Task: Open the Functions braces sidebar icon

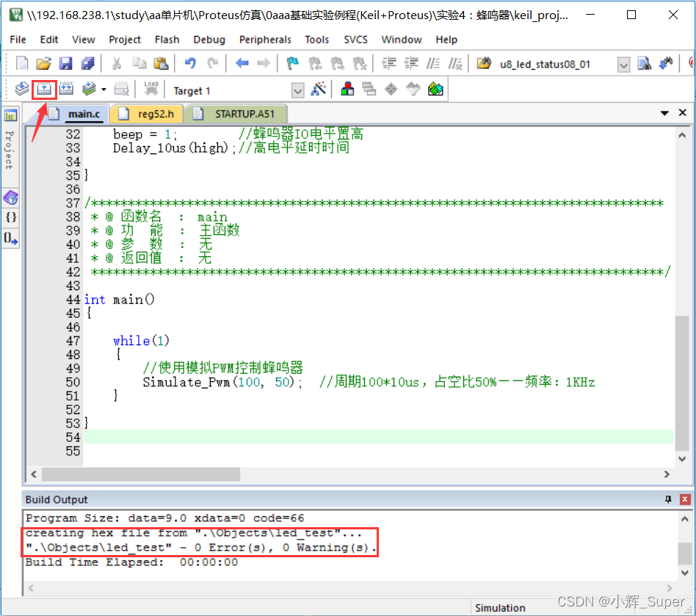Action: tap(11, 217)
